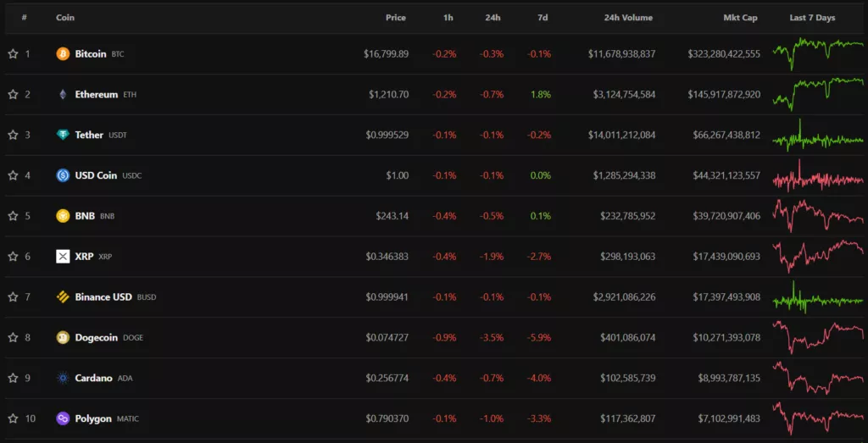Click the Ethereum logo icon
Screen dimensions: 868x443
pyautogui.click(x=63, y=95)
